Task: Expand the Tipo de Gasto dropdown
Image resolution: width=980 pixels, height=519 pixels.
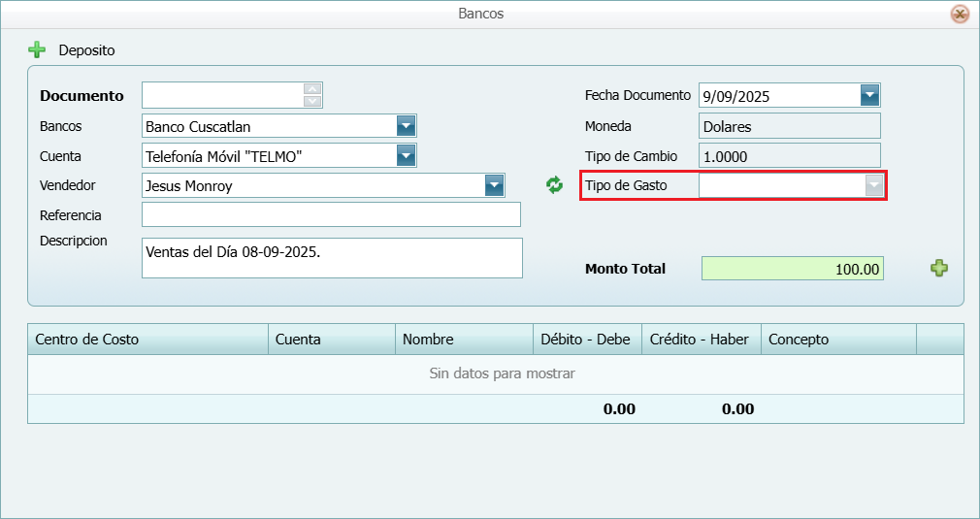Action: click(874, 185)
